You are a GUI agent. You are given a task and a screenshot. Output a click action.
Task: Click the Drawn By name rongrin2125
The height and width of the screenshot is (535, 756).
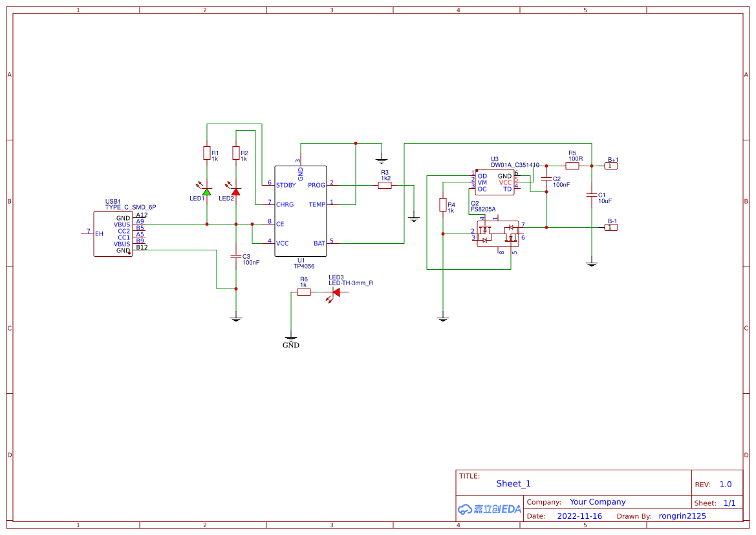point(682,516)
